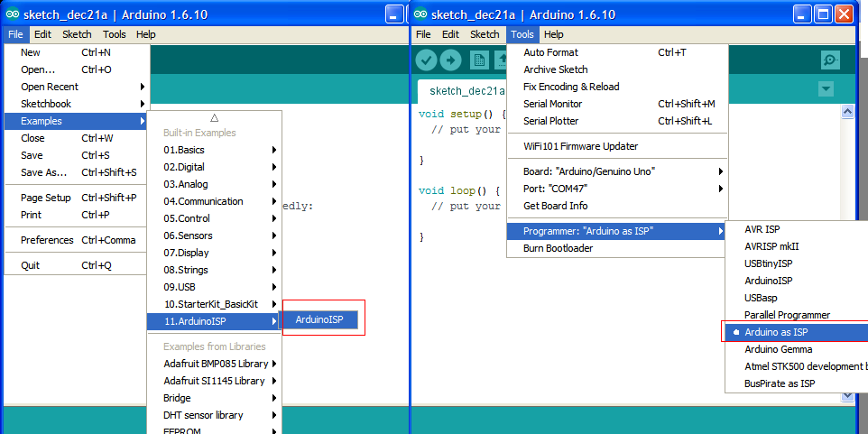Open Serial Monitor from Tools menu

[617, 104]
